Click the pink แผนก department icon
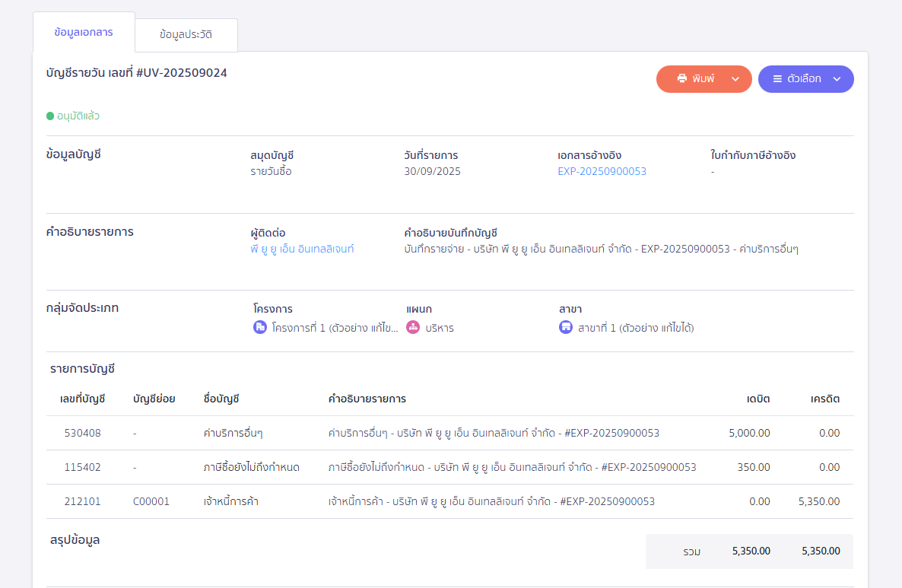Screen dimensions: 902x588 coord(413,328)
